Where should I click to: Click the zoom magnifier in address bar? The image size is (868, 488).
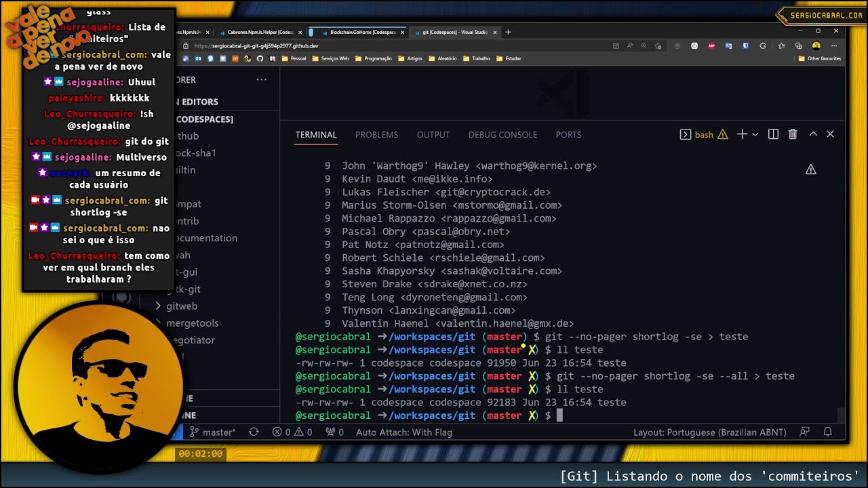click(644, 45)
